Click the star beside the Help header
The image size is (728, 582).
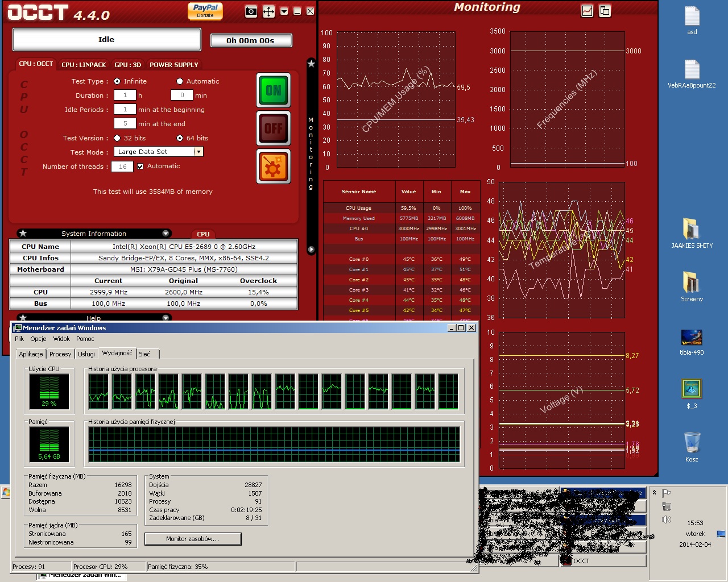pyautogui.click(x=23, y=318)
